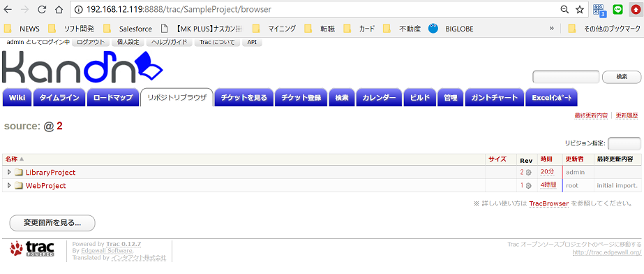Open the LINE extension icon
Viewport: 644px width, 274px height.
617,9
